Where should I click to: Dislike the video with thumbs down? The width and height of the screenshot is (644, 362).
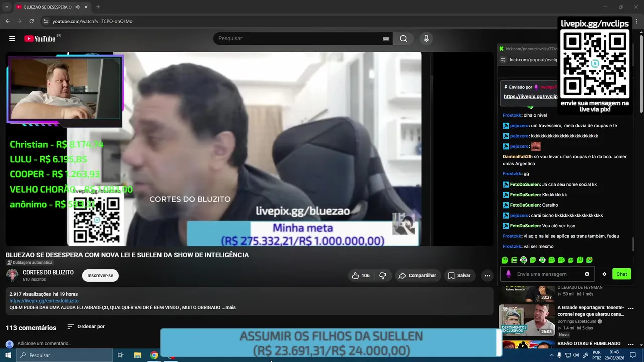point(383,276)
